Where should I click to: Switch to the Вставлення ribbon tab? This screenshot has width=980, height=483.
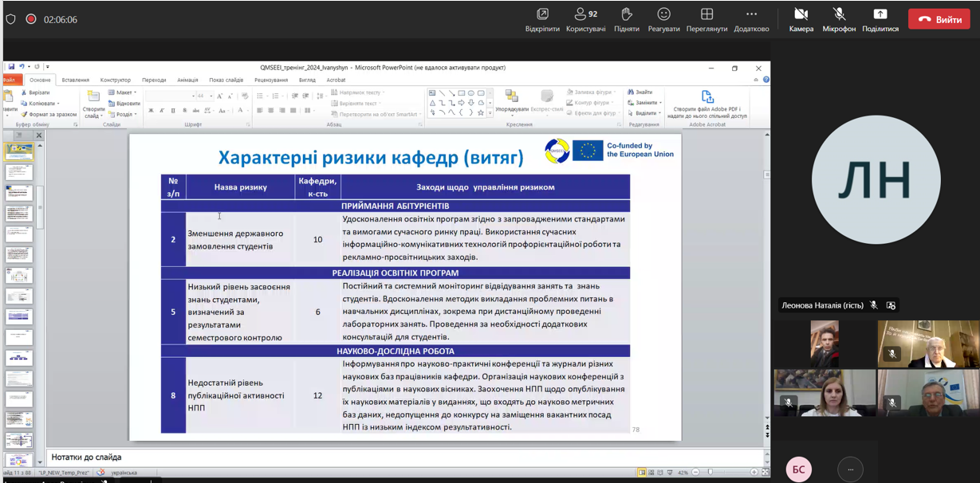76,80
